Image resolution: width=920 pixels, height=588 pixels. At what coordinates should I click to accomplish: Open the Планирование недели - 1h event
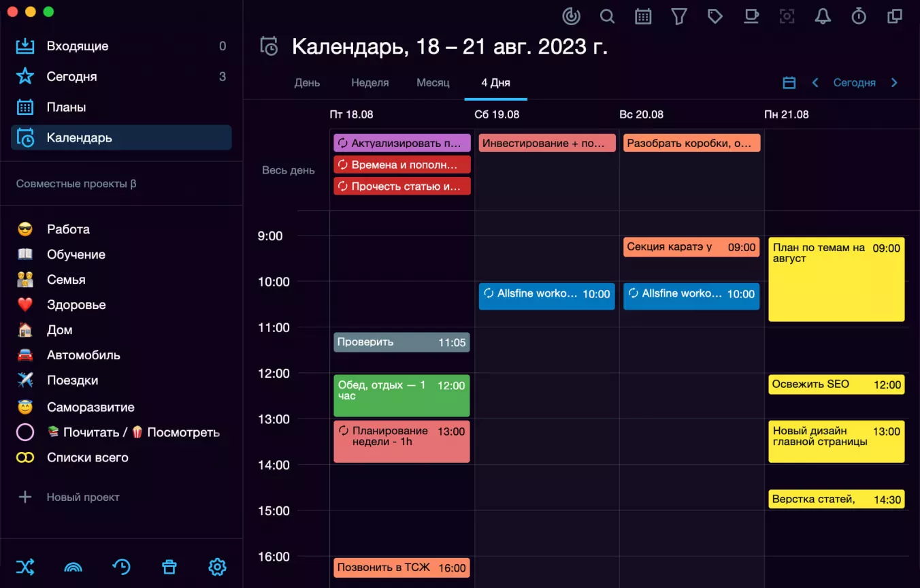[x=401, y=442]
